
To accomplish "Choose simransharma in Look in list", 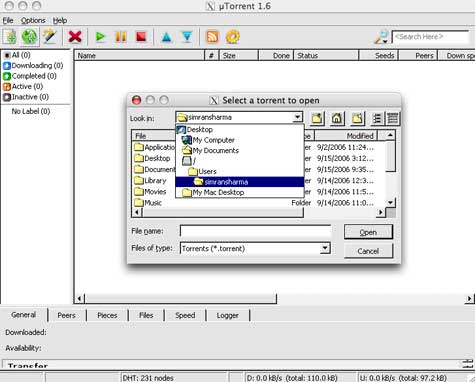I will (x=240, y=182).
